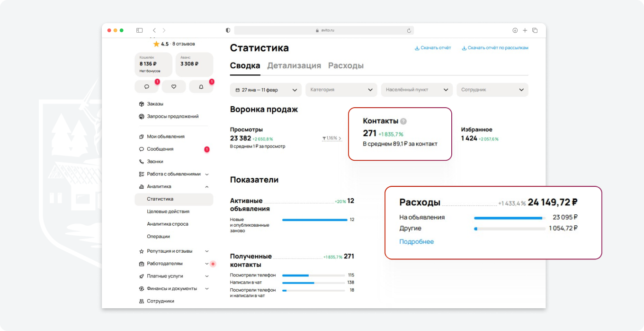Image resolution: width=644 pixels, height=331 pixels.
Task: Click the avito.ru address bar
Action: coord(324,30)
